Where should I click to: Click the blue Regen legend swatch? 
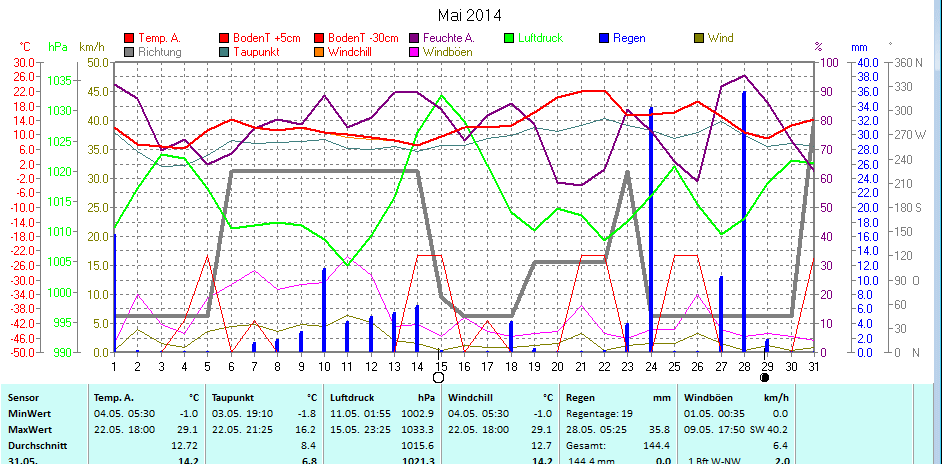coord(604,38)
